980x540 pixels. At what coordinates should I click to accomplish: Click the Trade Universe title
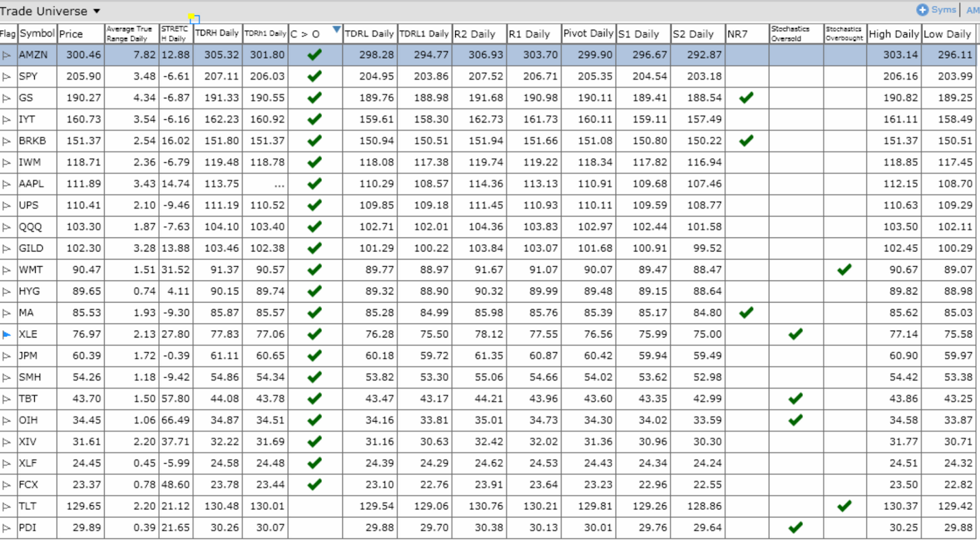tap(43, 12)
